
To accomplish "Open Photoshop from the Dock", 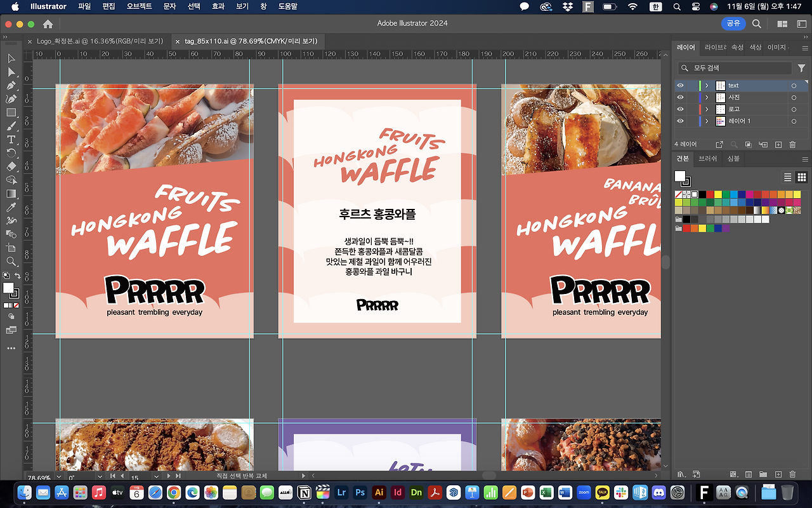I will (360, 492).
